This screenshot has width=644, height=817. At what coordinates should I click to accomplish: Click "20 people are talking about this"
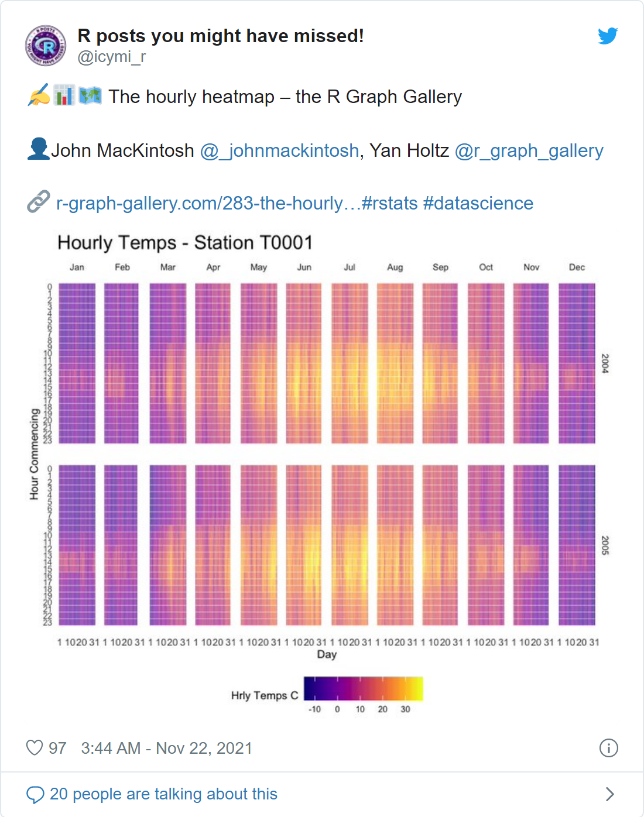[x=163, y=794]
